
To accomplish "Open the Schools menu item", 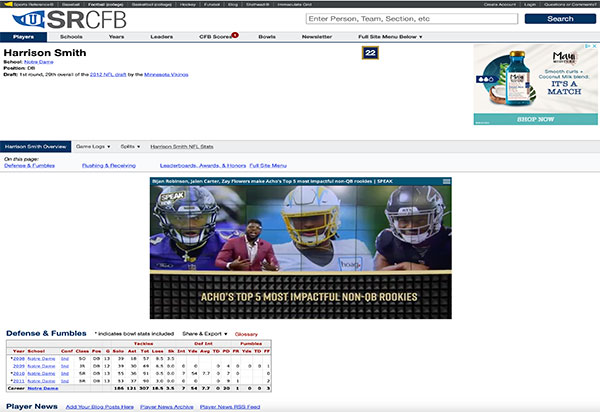I will coord(71,37).
